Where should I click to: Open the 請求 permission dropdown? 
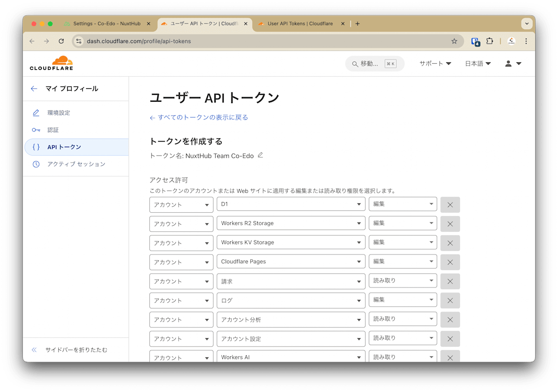point(291,281)
